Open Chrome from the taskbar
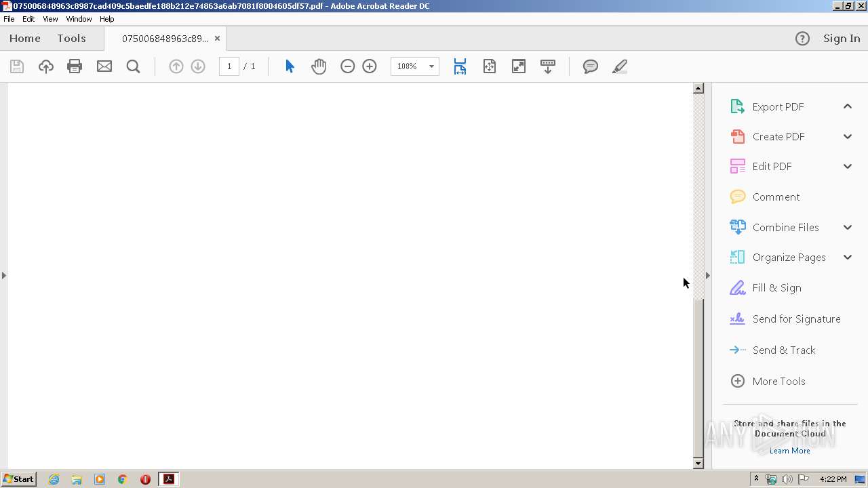Screen dimensions: 868x488 [122, 479]
